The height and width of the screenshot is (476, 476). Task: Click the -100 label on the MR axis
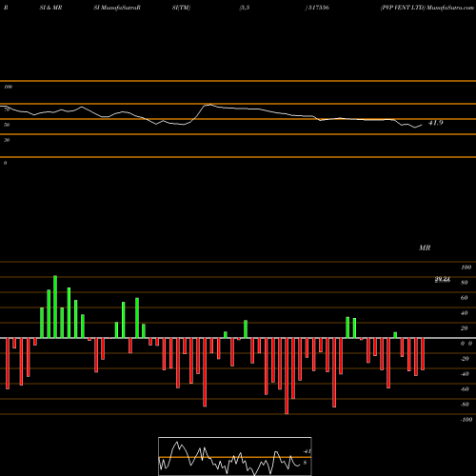pos(466,420)
